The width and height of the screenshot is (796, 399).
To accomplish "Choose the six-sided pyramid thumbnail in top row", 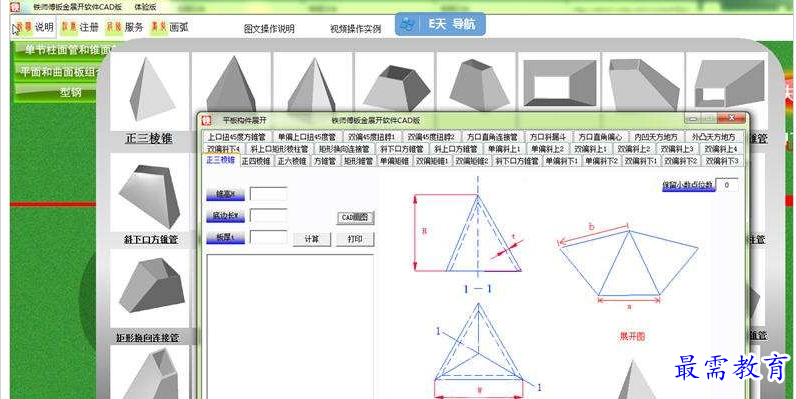I will [x=312, y=82].
